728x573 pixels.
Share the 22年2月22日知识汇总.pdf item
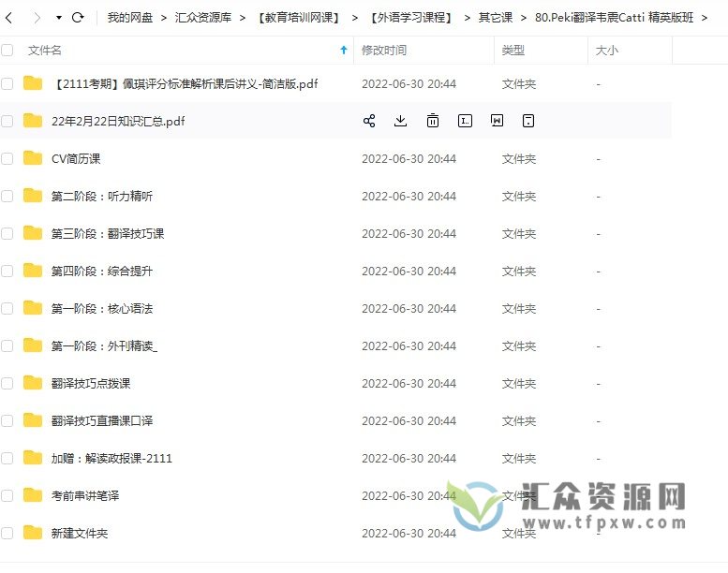369,121
